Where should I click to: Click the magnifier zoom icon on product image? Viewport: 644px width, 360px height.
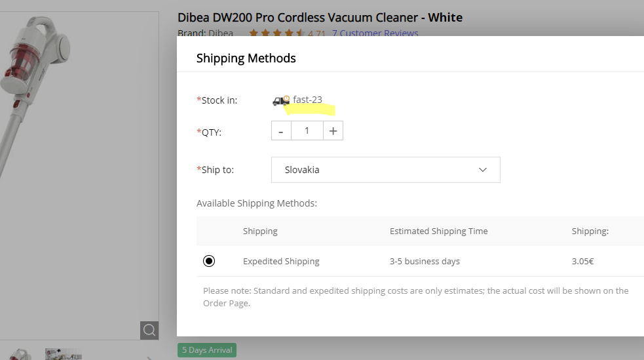pyautogui.click(x=149, y=330)
